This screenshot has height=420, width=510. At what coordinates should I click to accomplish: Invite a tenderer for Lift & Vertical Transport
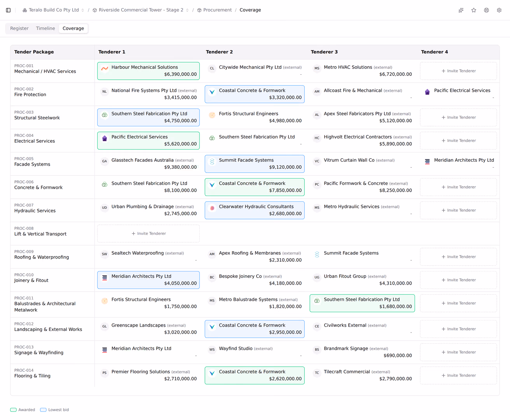pyautogui.click(x=148, y=233)
